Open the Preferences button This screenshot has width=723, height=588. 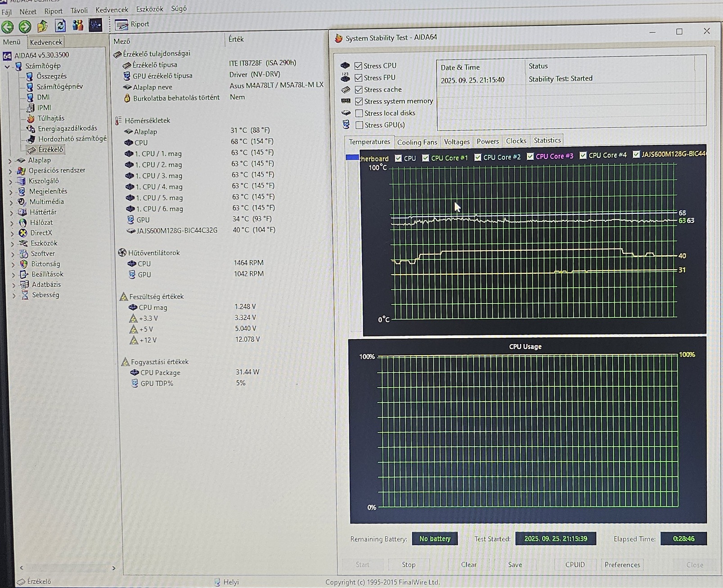tap(622, 565)
